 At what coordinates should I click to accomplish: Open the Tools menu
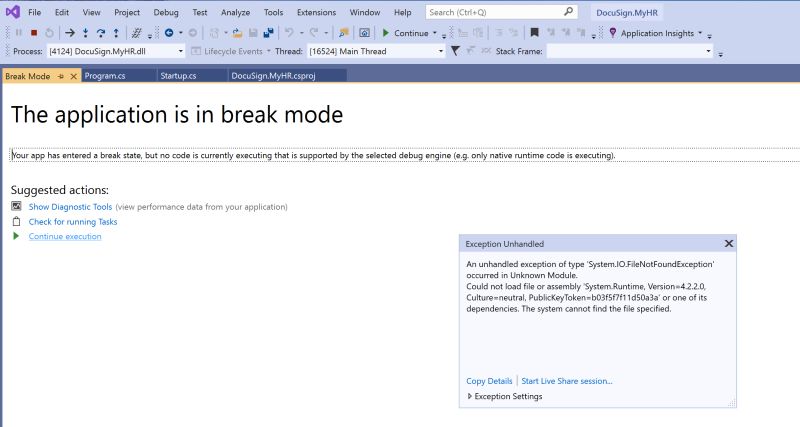pos(273,12)
